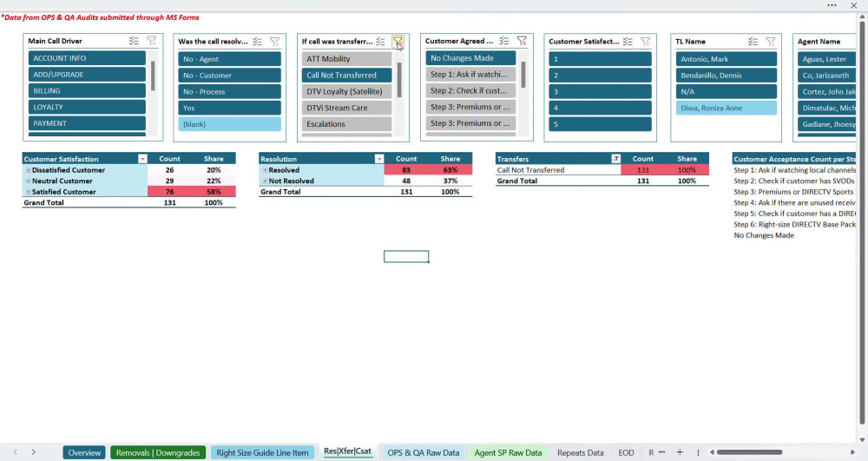
Task: Select Aguas, Lester agent item
Action: tap(827, 59)
